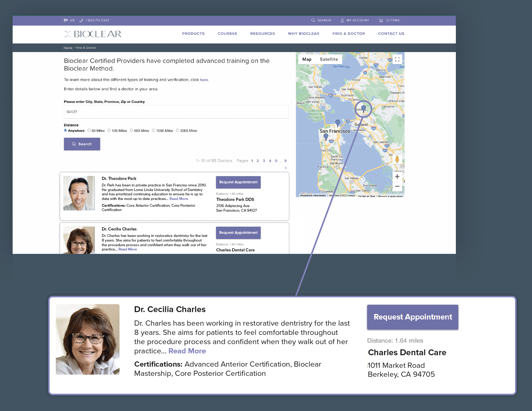Click the location input field with 94127
532x411 pixels.
coord(176,112)
